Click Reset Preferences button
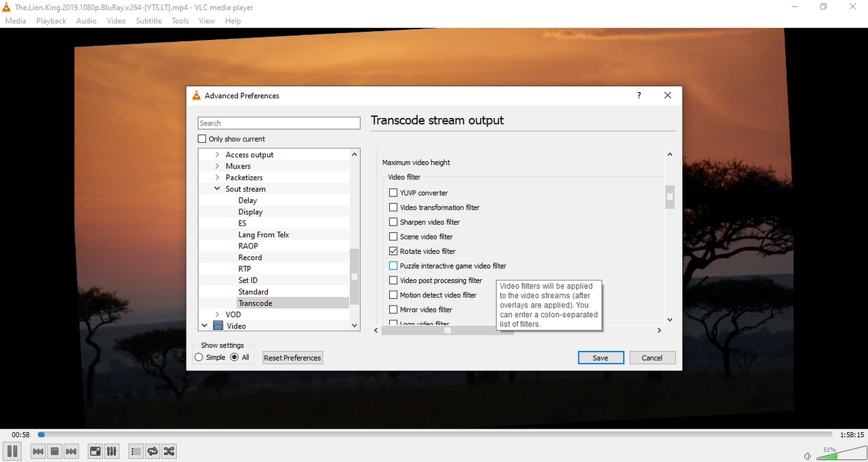This screenshot has height=462, width=868. [x=292, y=358]
